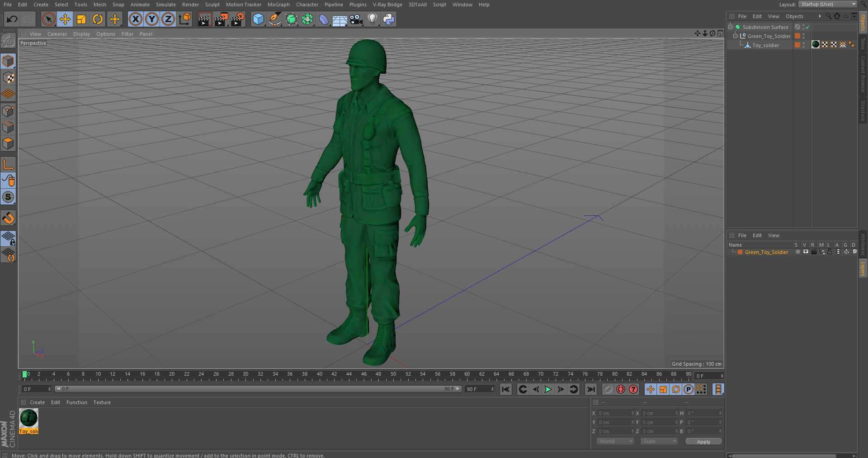Open viewport Display menu

coord(81,34)
